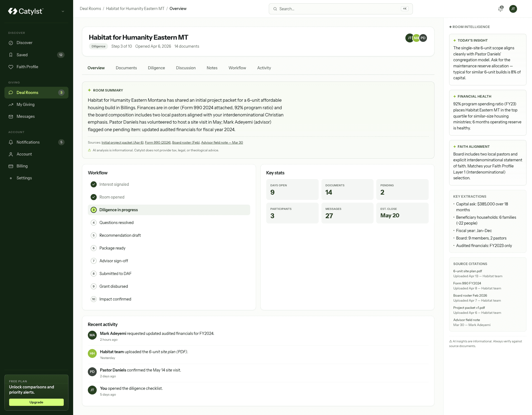Open Board roster Feb 2026 citation
Screen dimensions: 532x415
click(470, 296)
